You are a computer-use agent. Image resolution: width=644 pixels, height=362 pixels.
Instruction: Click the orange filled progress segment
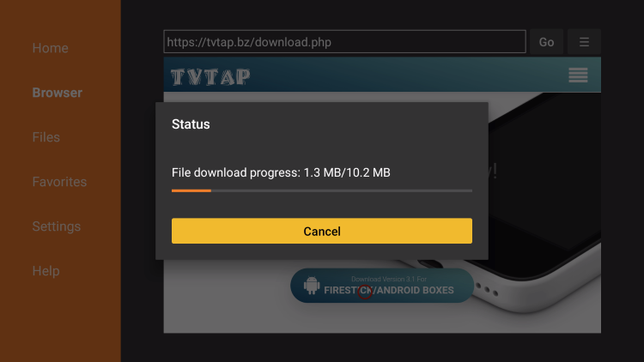click(191, 190)
